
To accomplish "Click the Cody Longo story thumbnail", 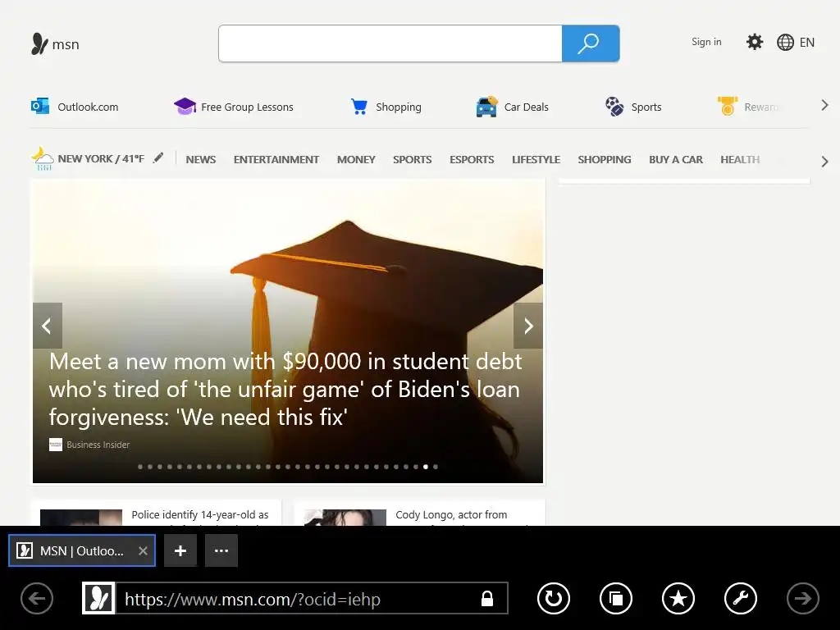I will [345, 517].
